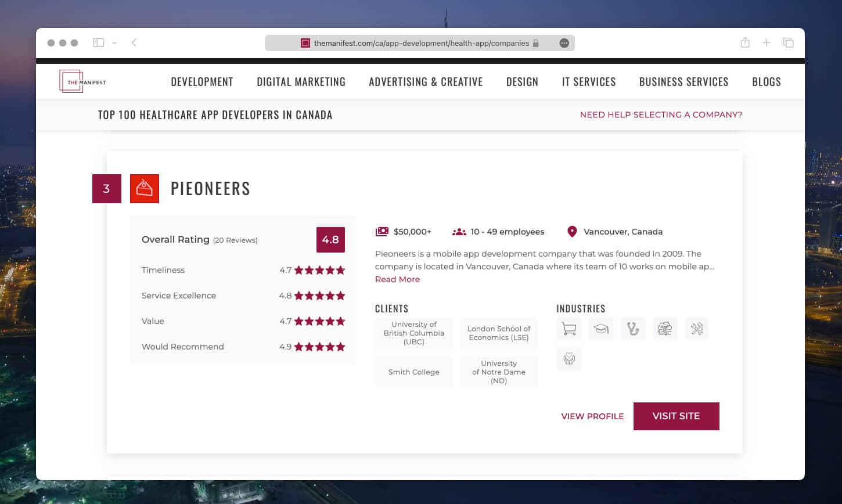The height and width of the screenshot is (504, 842).
Task: Select the stethoscope medical industry icon
Action: point(633,329)
